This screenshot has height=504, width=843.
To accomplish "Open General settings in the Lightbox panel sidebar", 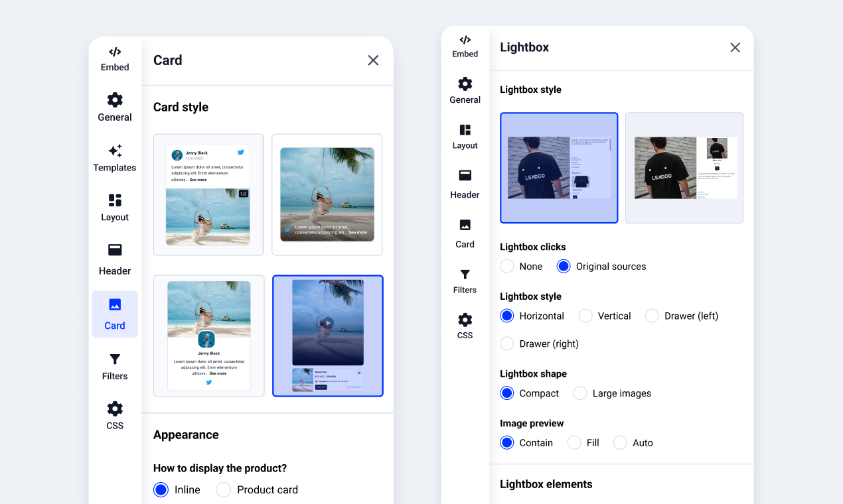I will click(x=465, y=90).
